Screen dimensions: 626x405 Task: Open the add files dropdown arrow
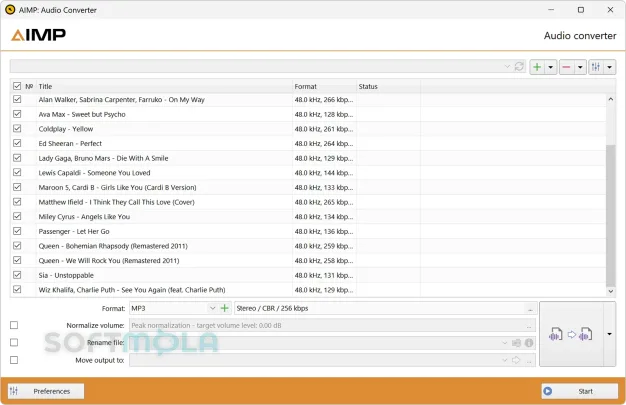click(x=551, y=67)
